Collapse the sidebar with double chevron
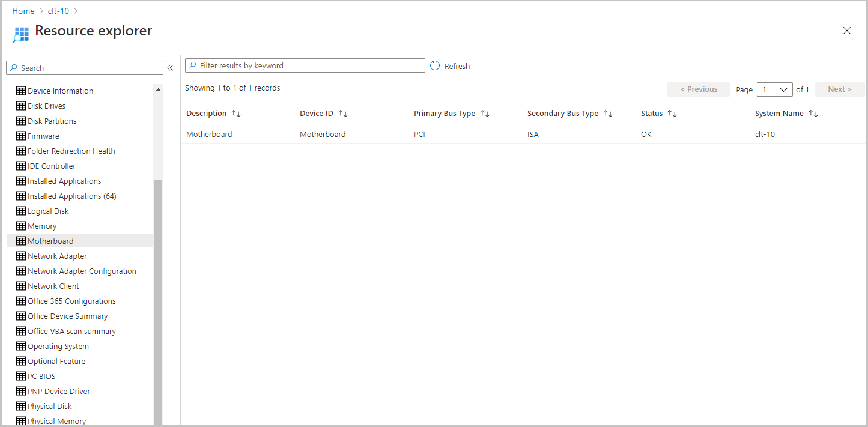 click(170, 68)
